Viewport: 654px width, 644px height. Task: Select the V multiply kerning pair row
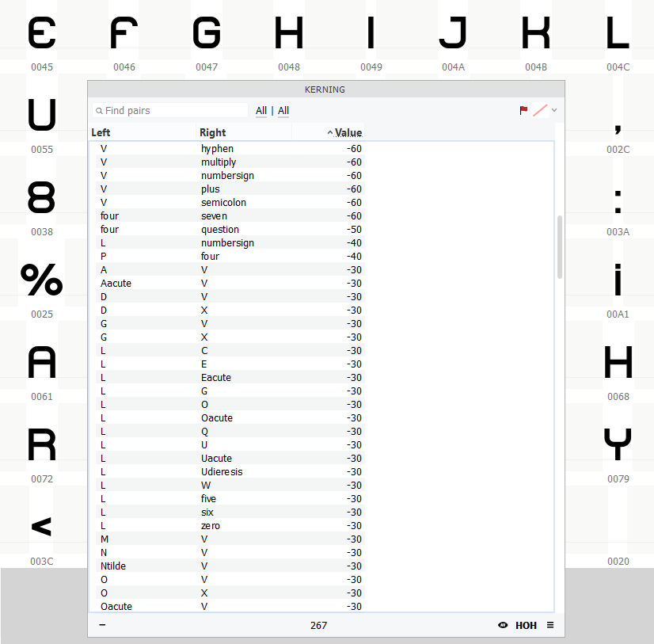[x=230, y=162]
